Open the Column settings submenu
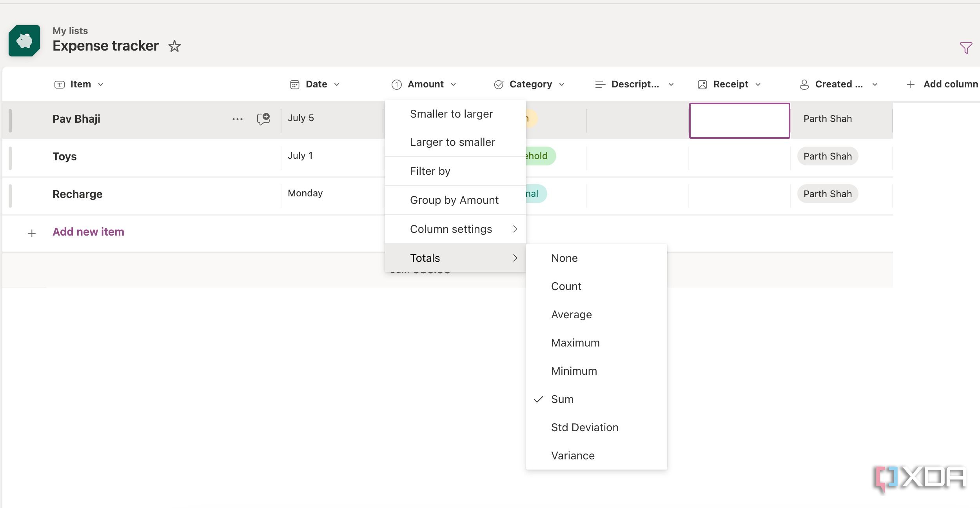980x508 pixels. [x=456, y=229]
